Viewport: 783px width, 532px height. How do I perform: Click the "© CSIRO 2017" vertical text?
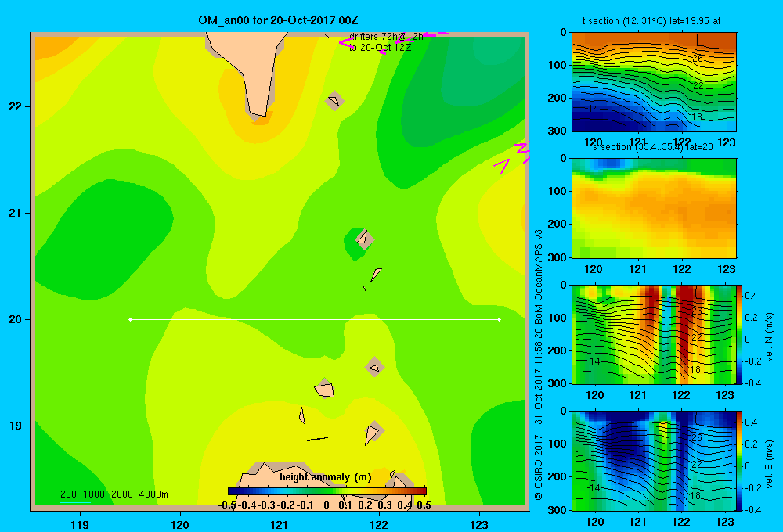[539, 468]
